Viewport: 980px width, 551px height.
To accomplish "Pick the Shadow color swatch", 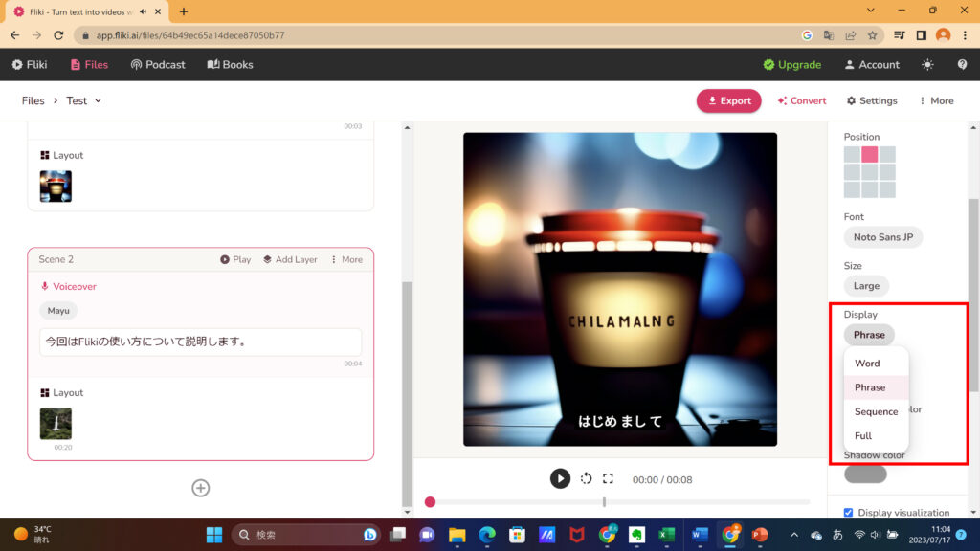I will 865,474.
